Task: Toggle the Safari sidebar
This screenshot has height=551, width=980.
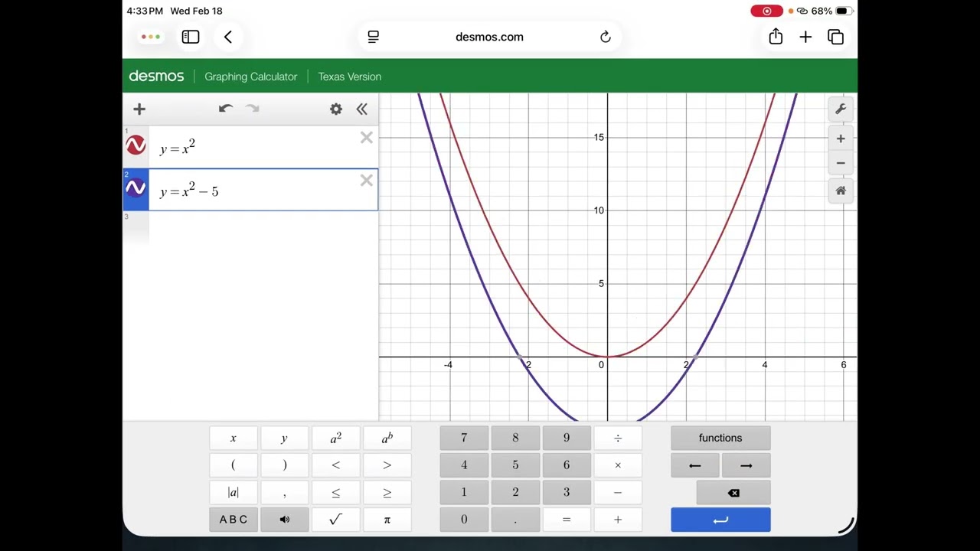Action: [191, 37]
